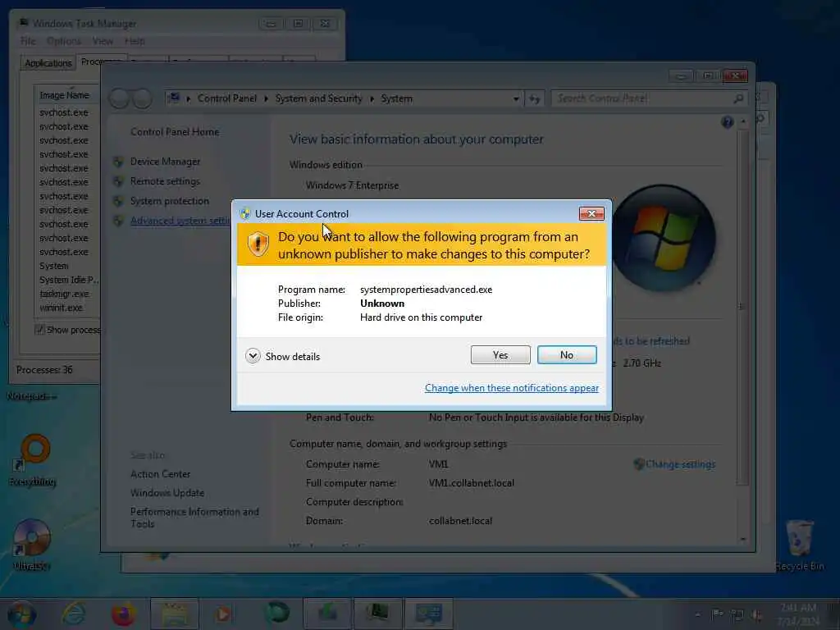
Task: Show hidden tray icons arrow
Action: [697, 615]
